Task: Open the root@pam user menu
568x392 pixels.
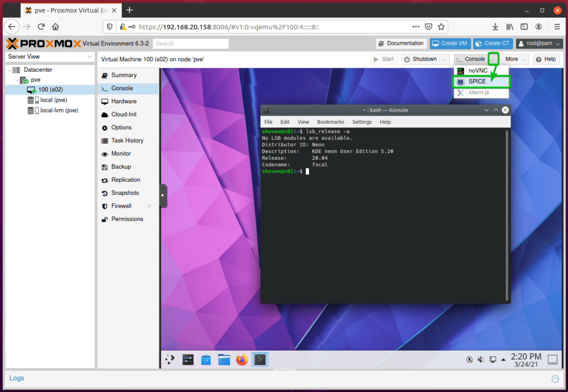Action: pos(540,43)
